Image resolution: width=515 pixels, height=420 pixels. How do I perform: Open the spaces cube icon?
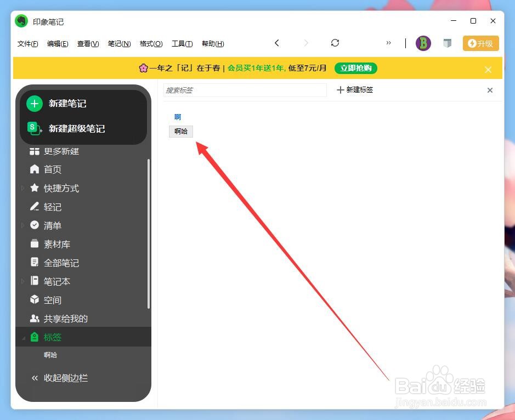tap(35, 299)
